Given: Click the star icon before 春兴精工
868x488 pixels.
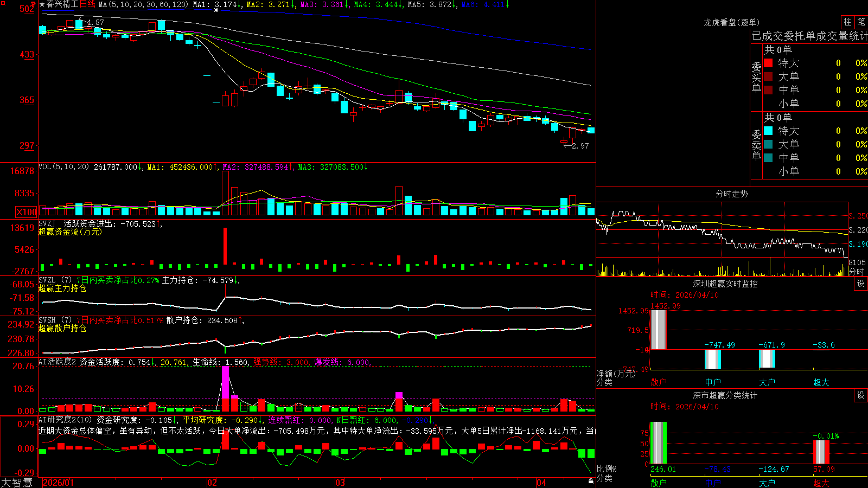Looking at the screenshot, I should tap(42, 4).
